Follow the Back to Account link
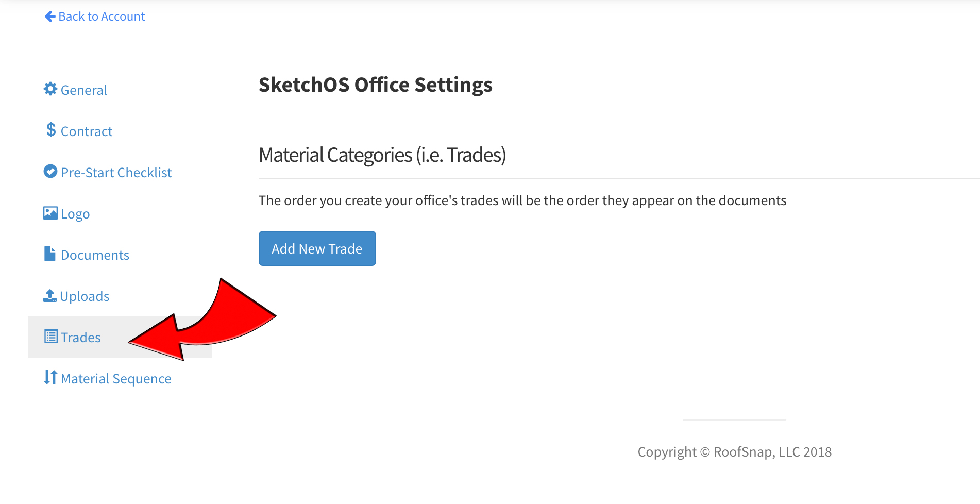 pos(102,16)
